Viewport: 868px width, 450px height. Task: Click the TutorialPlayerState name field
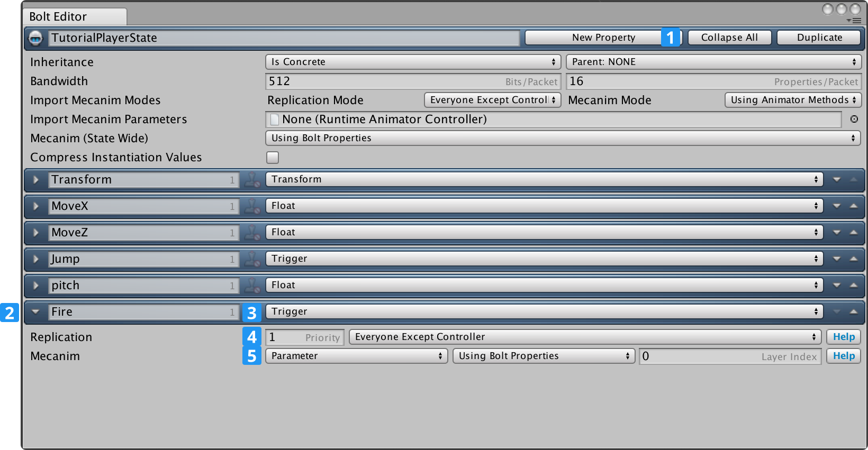(x=284, y=38)
